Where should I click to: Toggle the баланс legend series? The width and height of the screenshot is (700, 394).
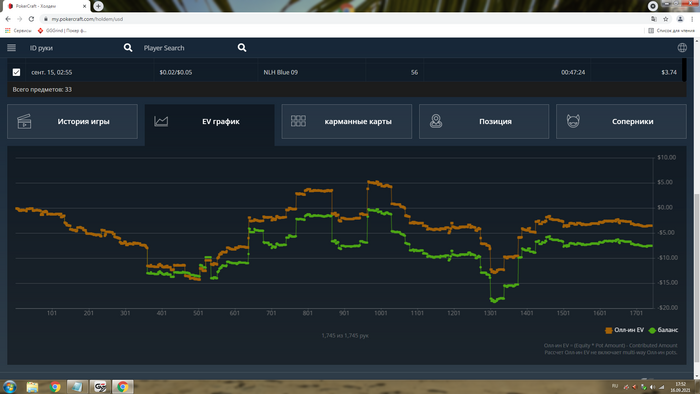[x=663, y=330]
